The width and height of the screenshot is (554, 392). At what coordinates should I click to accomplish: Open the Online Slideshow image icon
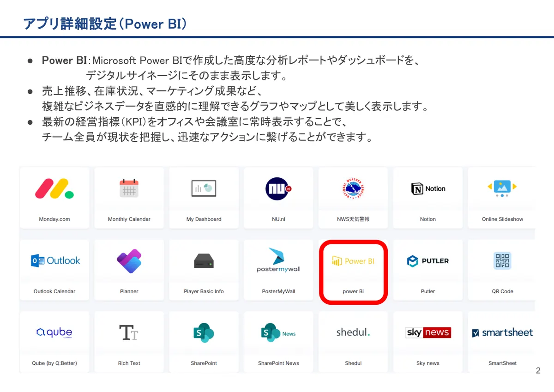502,188
